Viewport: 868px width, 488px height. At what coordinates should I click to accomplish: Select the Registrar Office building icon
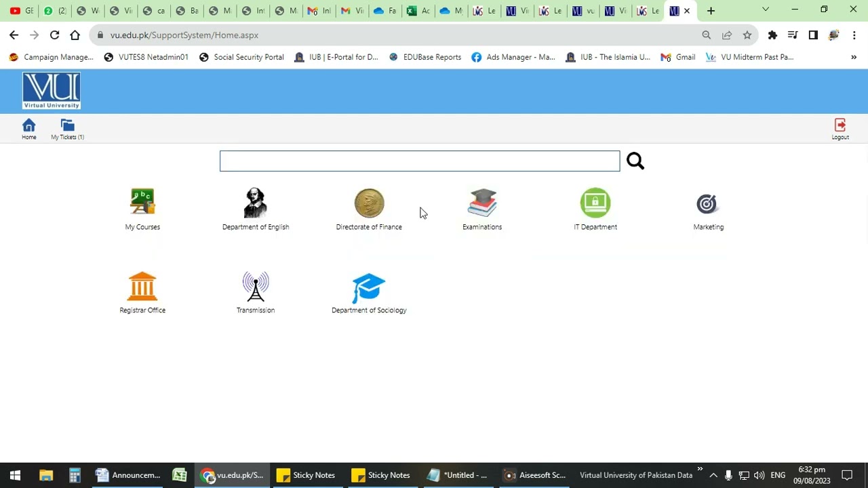pos(142,286)
